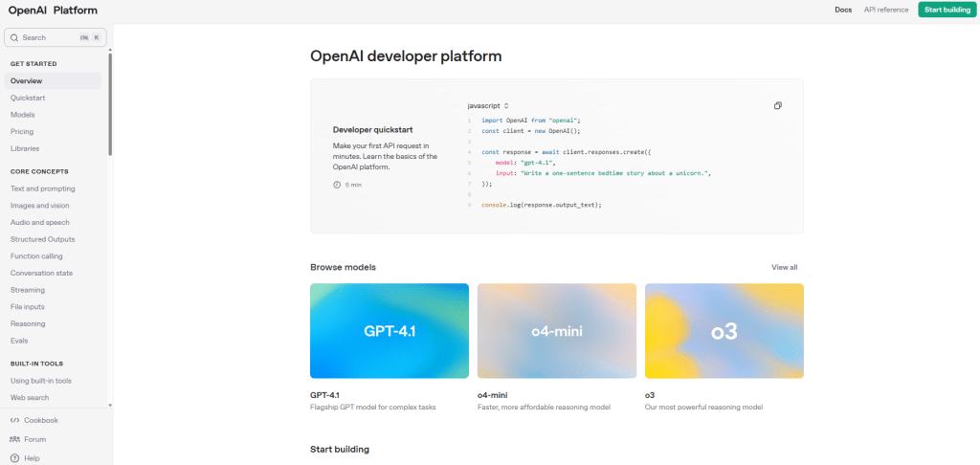Open the javascript language dropdown
Screen dimensions: 980x465
pyautogui.click(x=488, y=105)
